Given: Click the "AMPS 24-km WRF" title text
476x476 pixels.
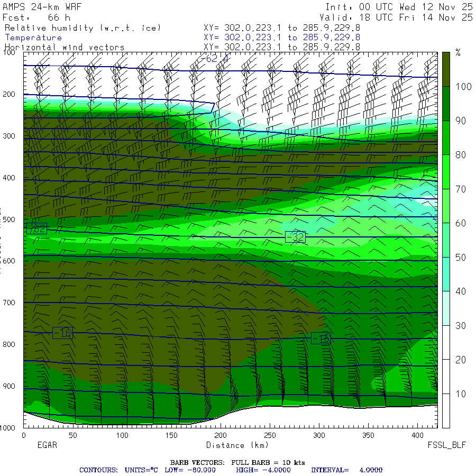Looking at the screenshot, I should [x=42, y=7].
